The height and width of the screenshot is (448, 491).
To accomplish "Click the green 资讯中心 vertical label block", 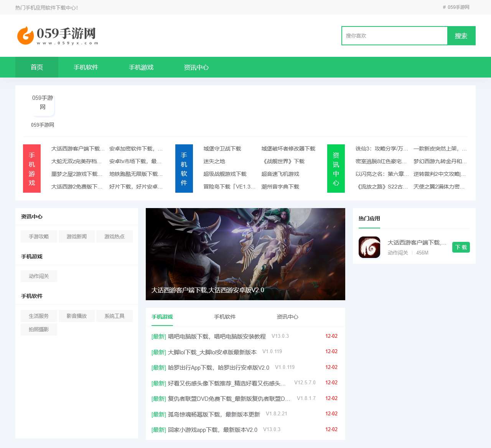I will [x=336, y=168].
